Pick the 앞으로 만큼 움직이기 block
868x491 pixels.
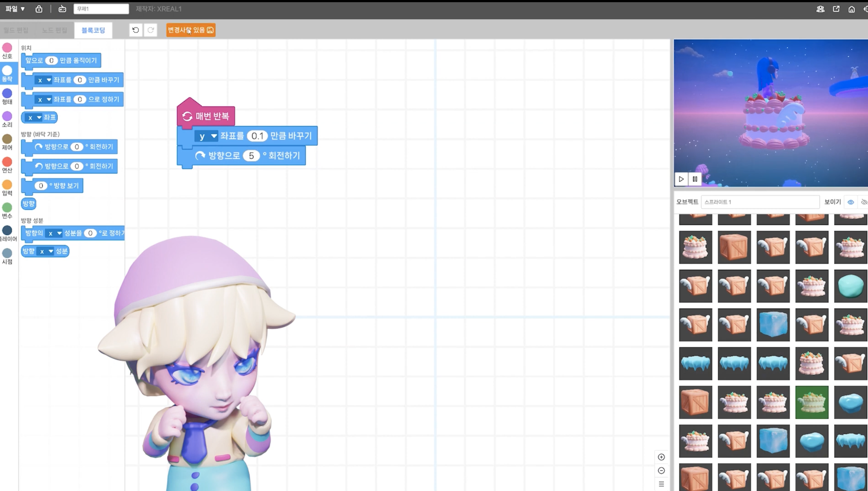(61, 61)
